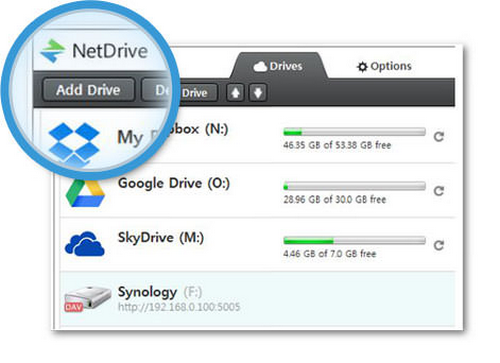
Task: Click the Add Drive button
Action: 89,90
